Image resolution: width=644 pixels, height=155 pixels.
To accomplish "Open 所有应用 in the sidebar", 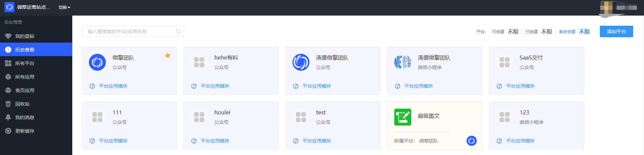I will (x=36, y=77).
